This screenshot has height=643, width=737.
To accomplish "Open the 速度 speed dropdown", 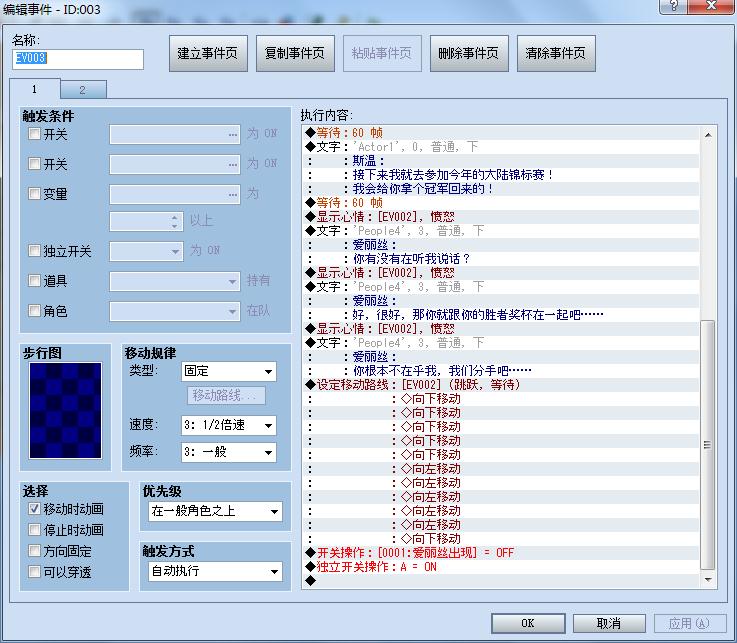I will (x=229, y=425).
